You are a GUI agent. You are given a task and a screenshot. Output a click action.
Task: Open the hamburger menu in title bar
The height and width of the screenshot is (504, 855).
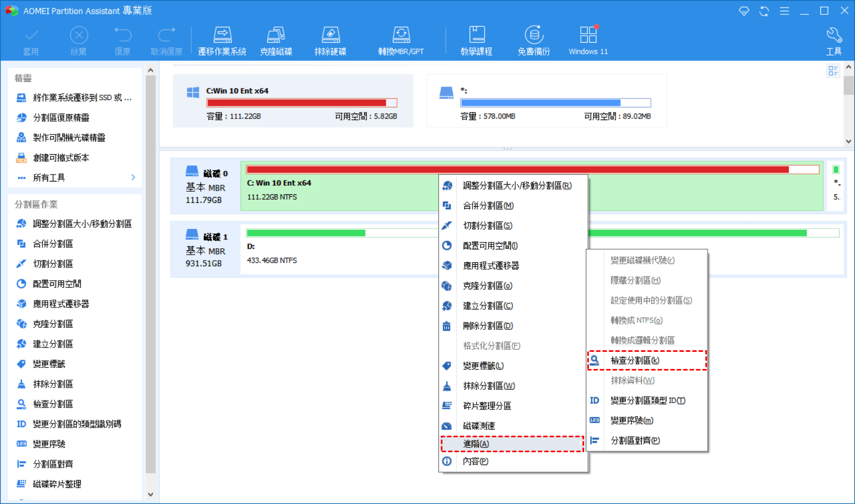click(784, 11)
